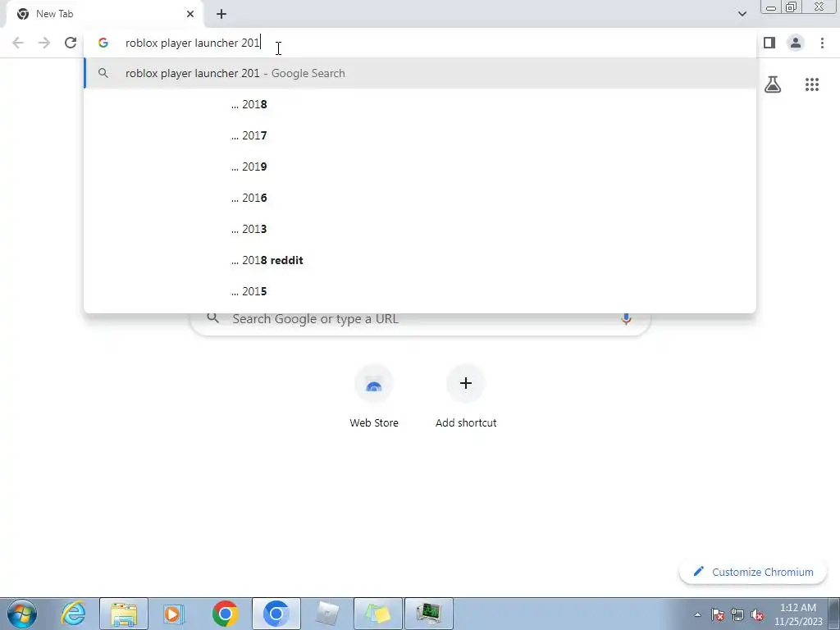Choose the '... 2018' suggestion

pyautogui.click(x=420, y=104)
